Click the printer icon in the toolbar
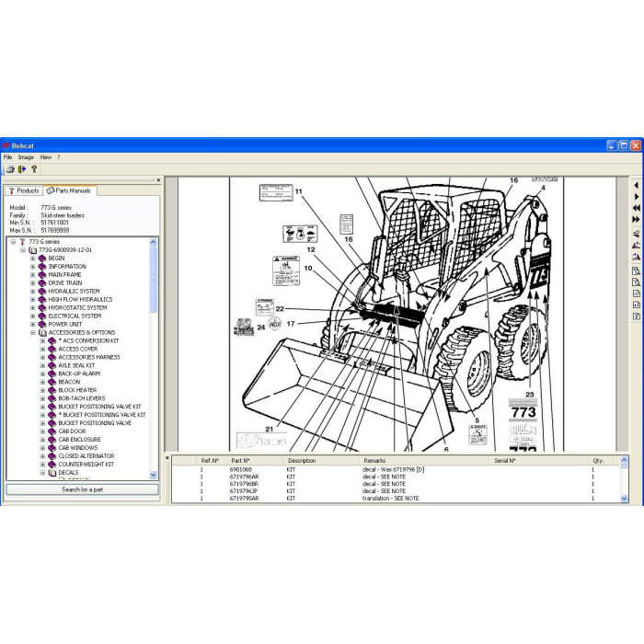The image size is (644, 644). 10,168
